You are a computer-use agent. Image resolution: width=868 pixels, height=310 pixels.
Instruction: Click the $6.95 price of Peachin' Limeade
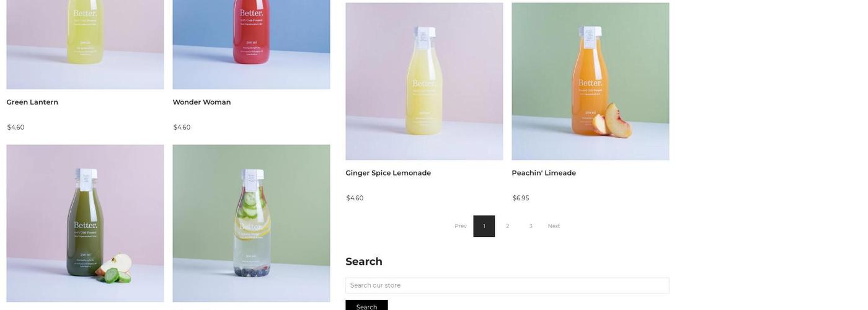click(521, 198)
